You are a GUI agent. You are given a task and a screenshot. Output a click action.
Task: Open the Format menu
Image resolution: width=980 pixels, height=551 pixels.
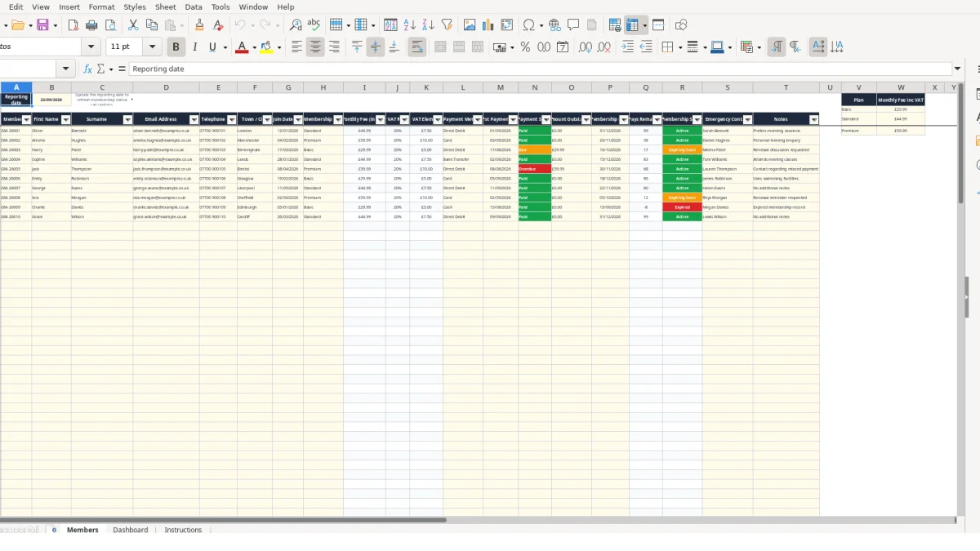(x=102, y=7)
